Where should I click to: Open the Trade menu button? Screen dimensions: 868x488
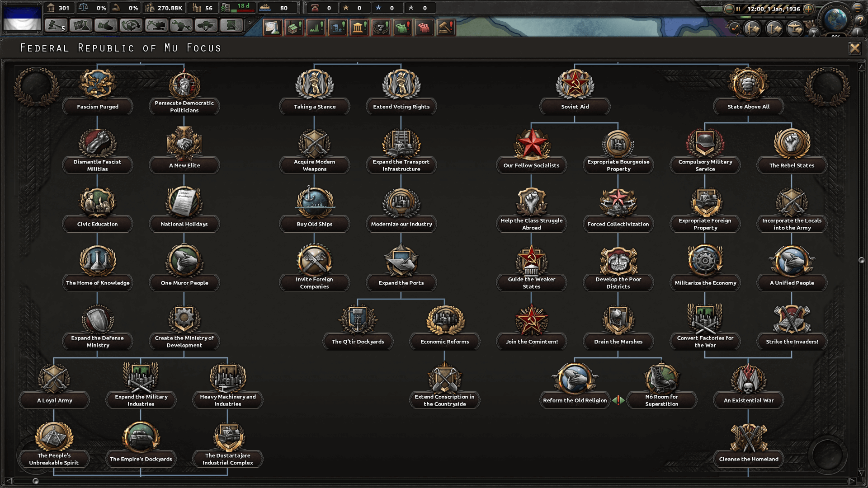click(x=131, y=26)
